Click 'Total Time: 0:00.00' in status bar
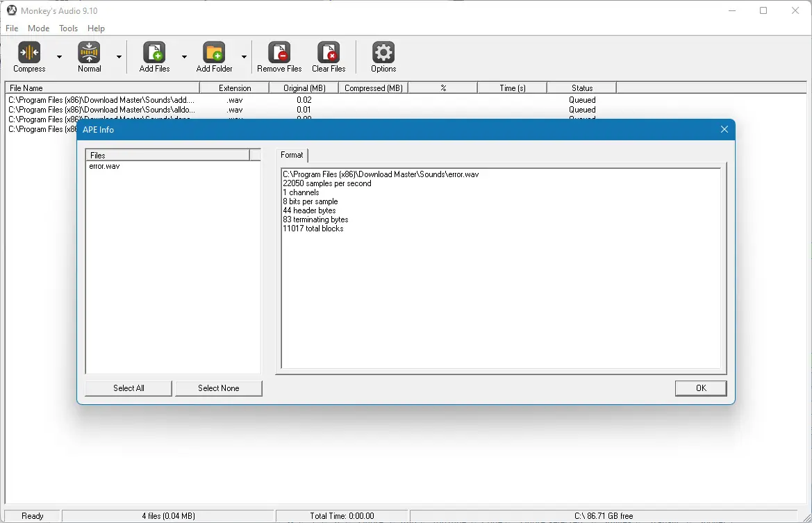The image size is (812, 523). 342,516
